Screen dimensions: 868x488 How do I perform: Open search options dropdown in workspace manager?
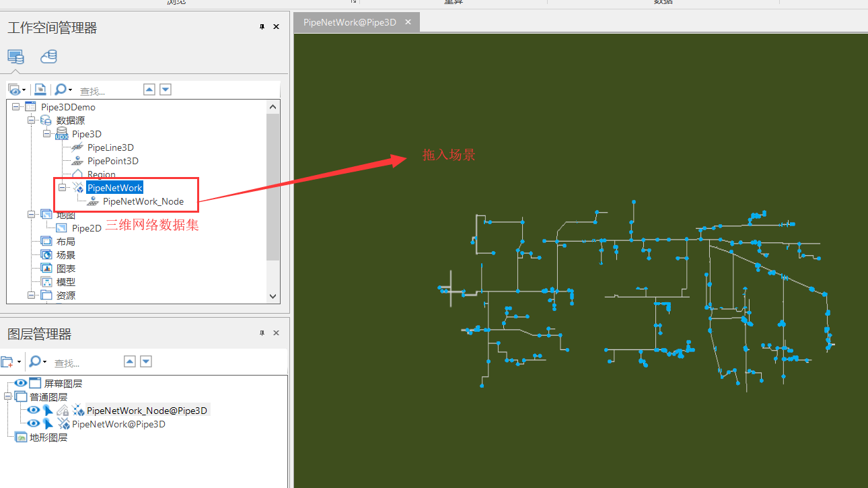tap(70, 90)
